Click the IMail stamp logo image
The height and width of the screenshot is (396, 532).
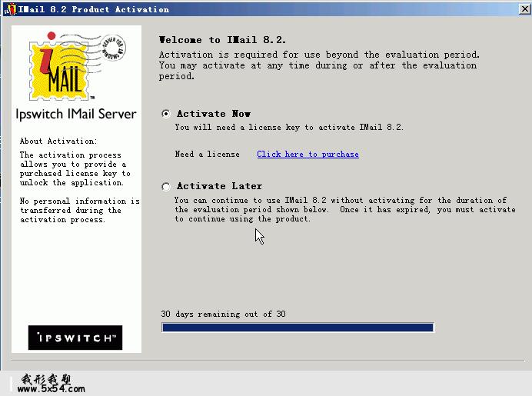[77, 66]
